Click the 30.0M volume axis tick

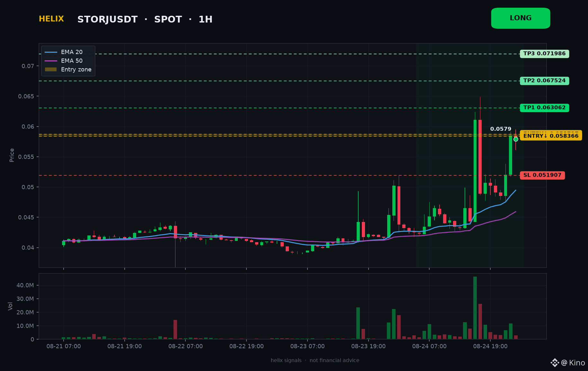click(x=25, y=299)
